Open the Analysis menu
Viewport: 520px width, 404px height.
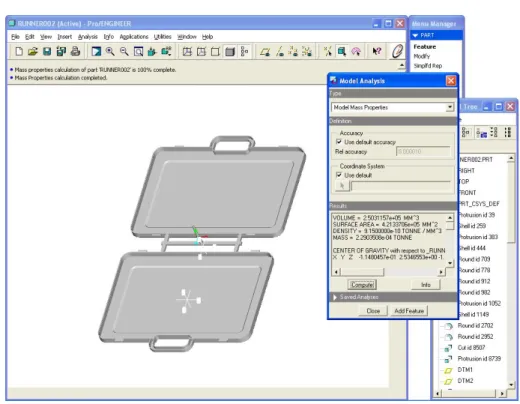pyautogui.click(x=88, y=37)
